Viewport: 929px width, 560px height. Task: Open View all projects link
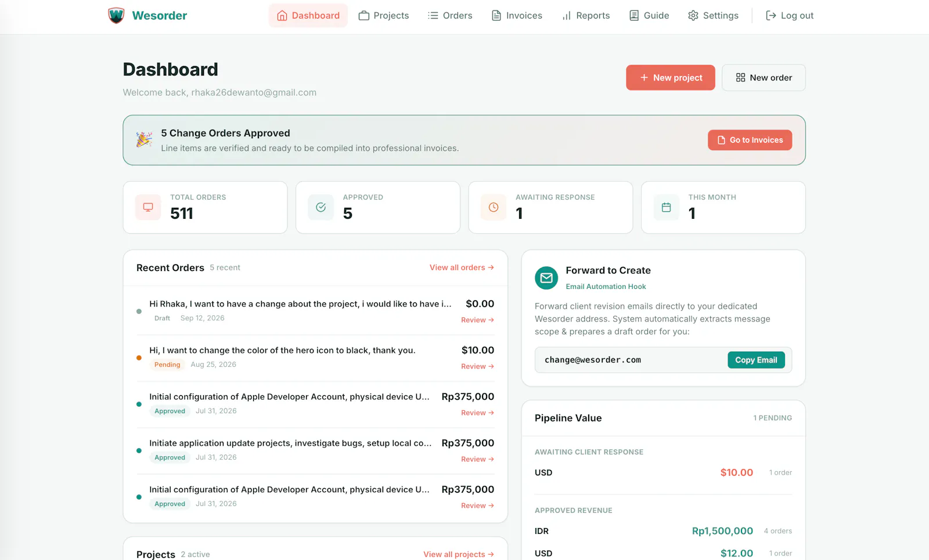[459, 554]
